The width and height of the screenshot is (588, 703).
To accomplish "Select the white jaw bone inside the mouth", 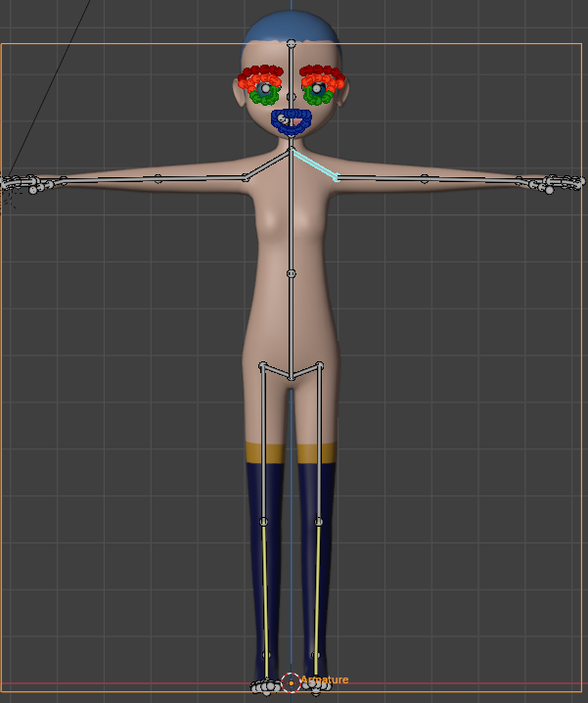I will pos(283,118).
